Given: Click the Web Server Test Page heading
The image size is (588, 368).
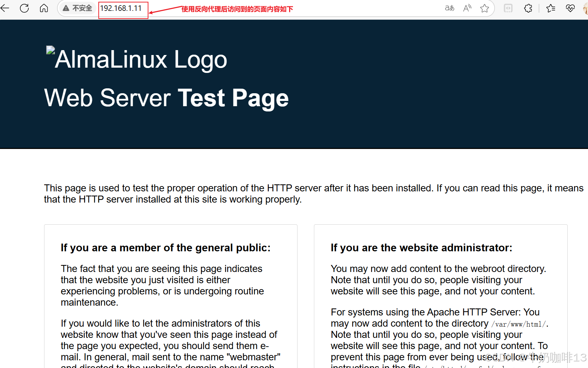Looking at the screenshot, I should pyautogui.click(x=166, y=98).
